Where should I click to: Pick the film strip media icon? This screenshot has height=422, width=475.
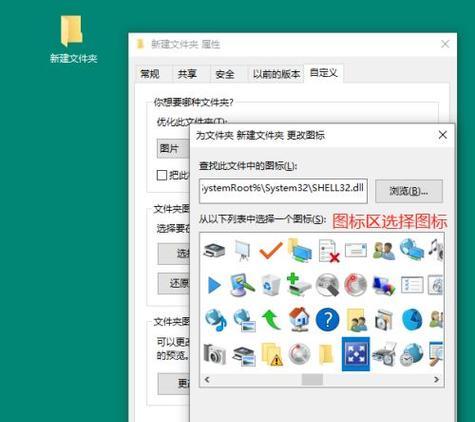click(384, 320)
